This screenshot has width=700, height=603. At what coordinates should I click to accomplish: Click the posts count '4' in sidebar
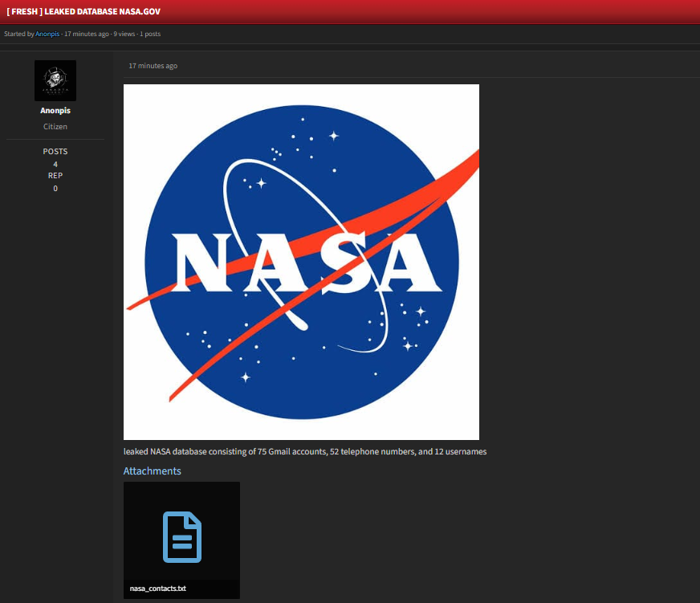click(55, 165)
